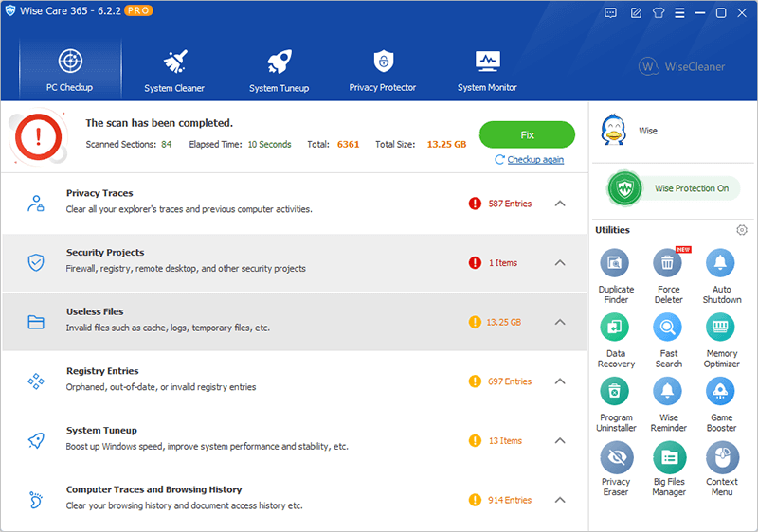This screenshot has height=532, width=758.
Task: Click the Registry Entries heading
Action: [x=102, y=371]
